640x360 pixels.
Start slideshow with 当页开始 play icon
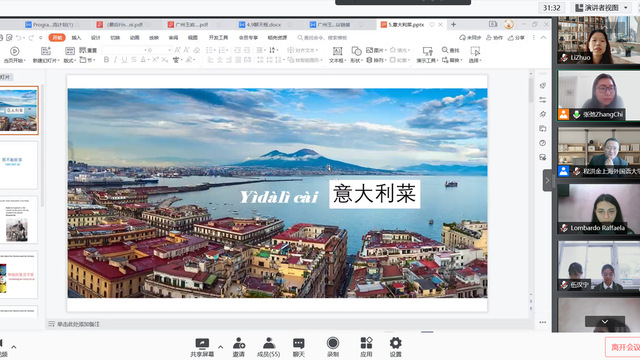coord(15,55)
